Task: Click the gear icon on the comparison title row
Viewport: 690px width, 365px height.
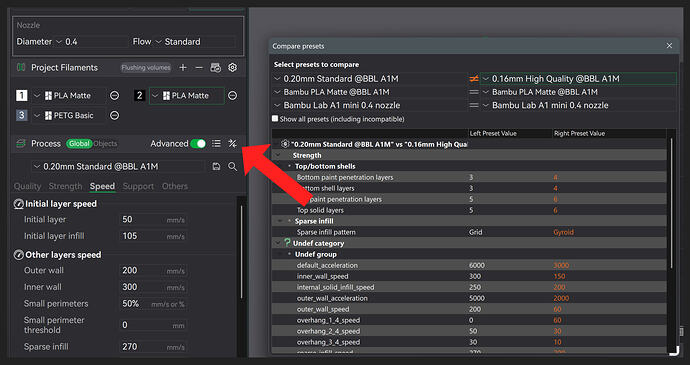Action: click(x=285, y=144)
